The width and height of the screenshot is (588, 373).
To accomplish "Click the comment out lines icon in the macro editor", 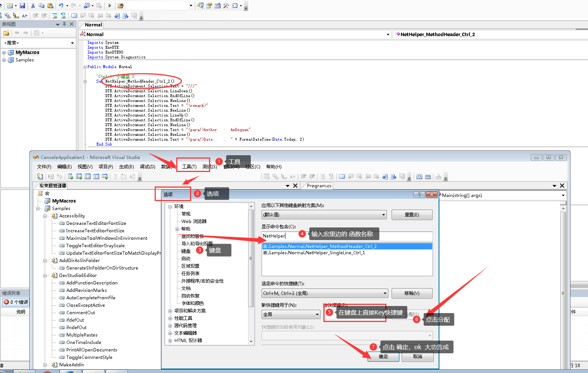I will pos(55,15).
